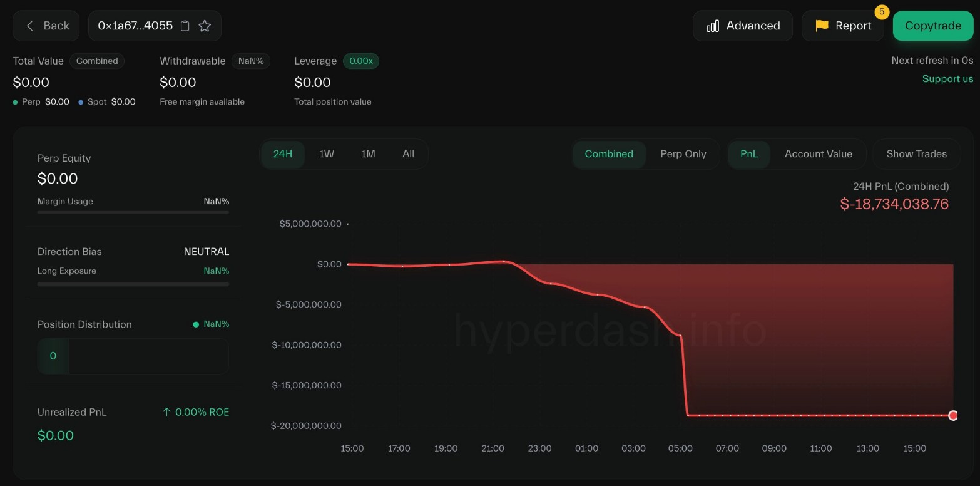Image resolution: width=980 pixels, height=486 pixels.
Task: Click the green Perp legend dot
Action: pos(14,101)
